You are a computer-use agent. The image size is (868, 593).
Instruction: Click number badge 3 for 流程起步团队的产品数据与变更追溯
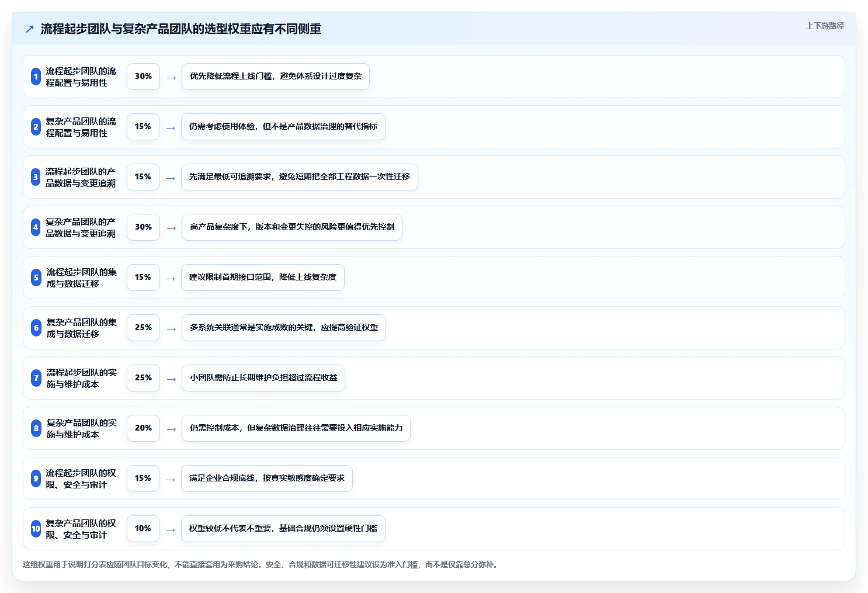(36, 177)
